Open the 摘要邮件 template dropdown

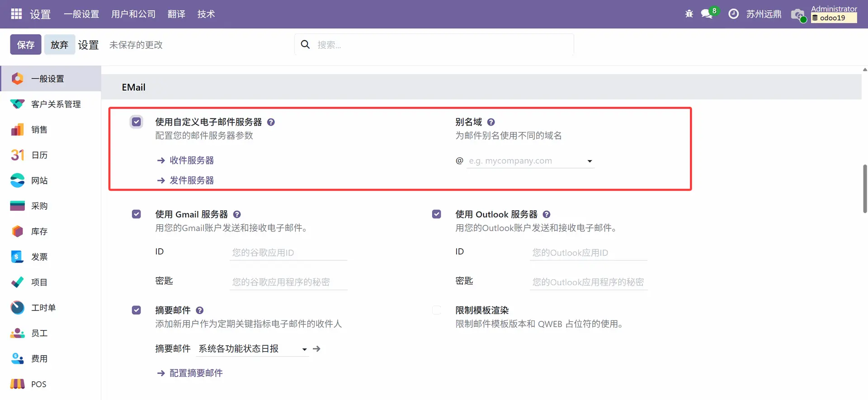(x=304, y=349)
